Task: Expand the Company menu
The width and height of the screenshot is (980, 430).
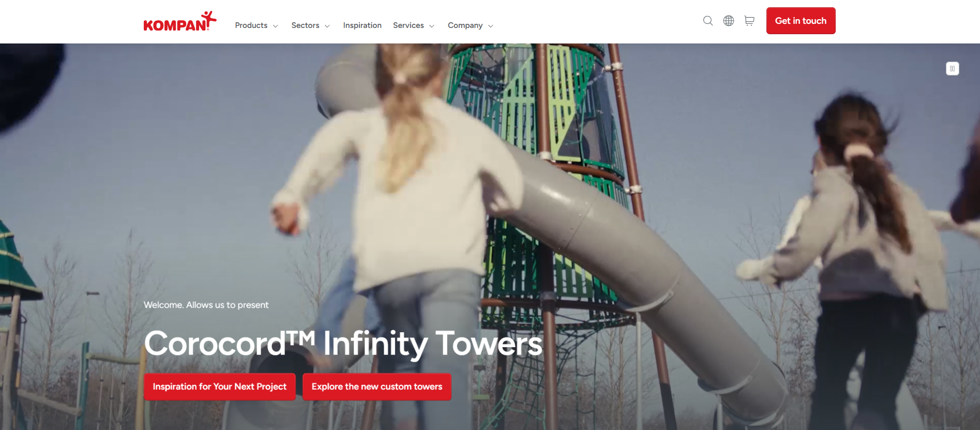Action: (471, 25)
